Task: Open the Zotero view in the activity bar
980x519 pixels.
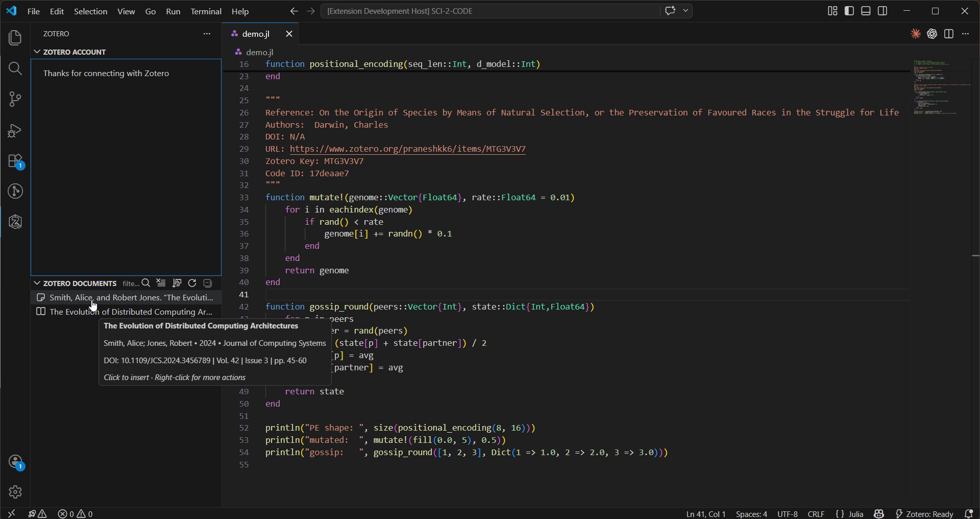Action: (x=15, y=222)
